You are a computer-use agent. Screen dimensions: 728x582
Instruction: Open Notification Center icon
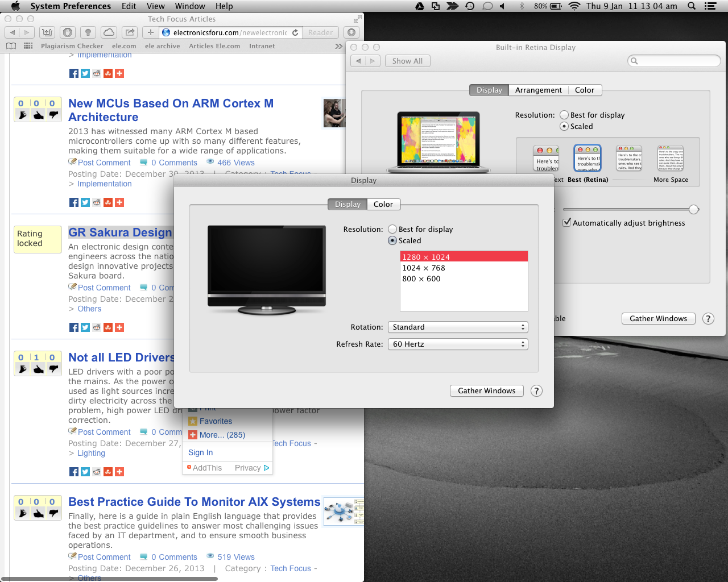pyautogui.click(x=710, y=6)
